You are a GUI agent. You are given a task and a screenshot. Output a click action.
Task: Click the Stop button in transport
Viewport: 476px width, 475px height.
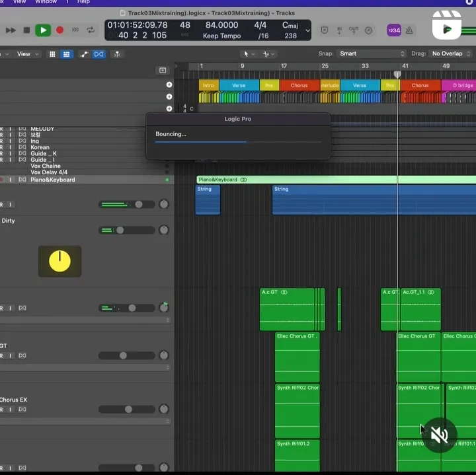26,30
